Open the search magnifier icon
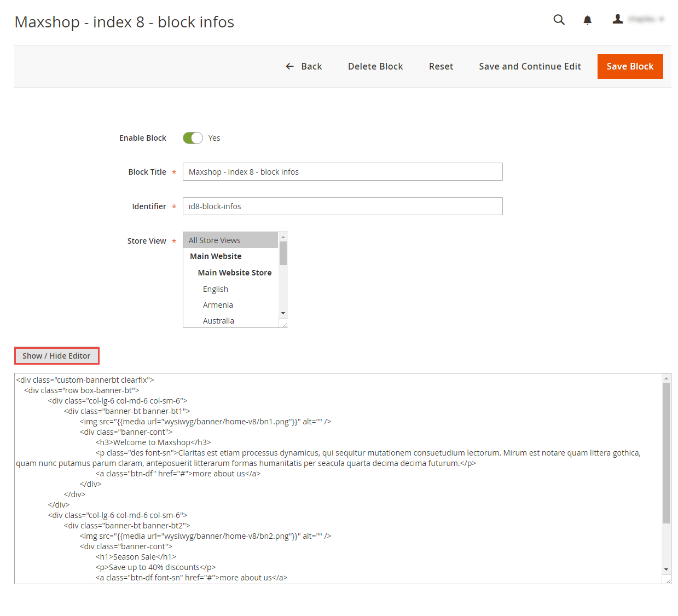 click(559, 20)
